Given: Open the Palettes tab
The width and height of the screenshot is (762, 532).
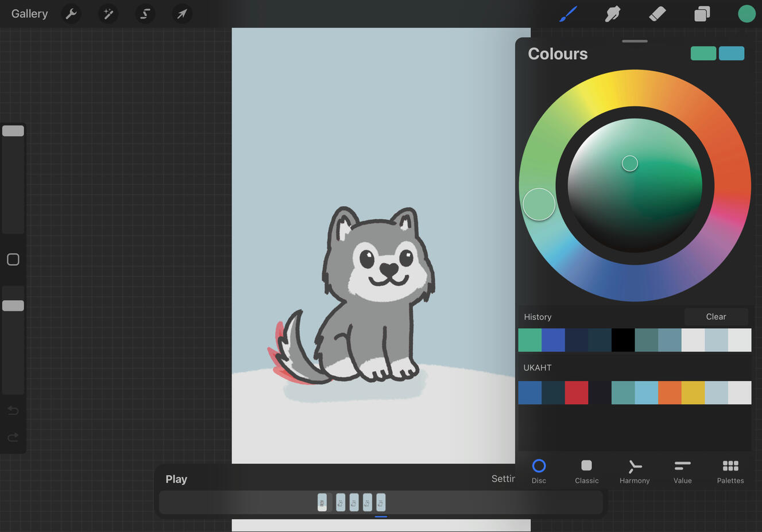Looking at the screenshot, I should click(730, 471).
